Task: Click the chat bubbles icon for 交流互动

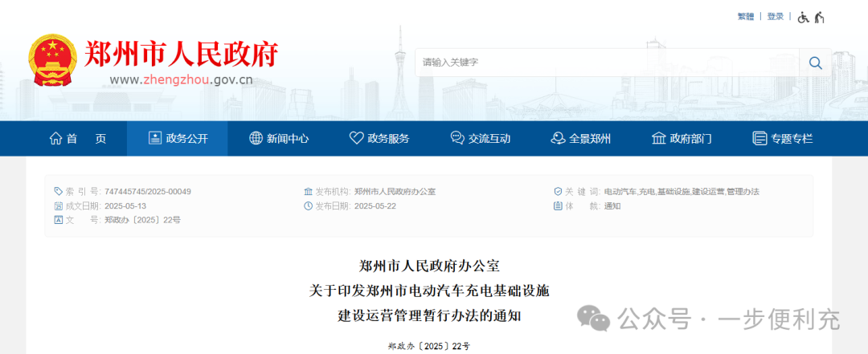Action: coord(457,138)
